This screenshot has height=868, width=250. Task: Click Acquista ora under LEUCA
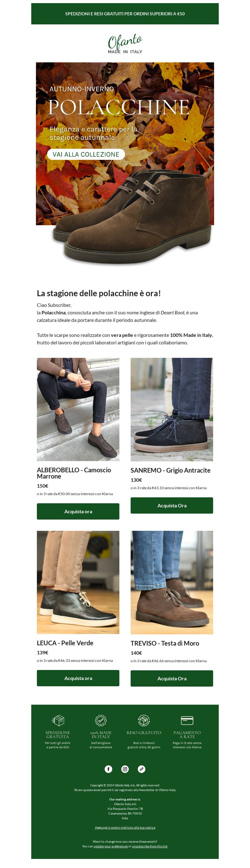(x=78, y=678)
